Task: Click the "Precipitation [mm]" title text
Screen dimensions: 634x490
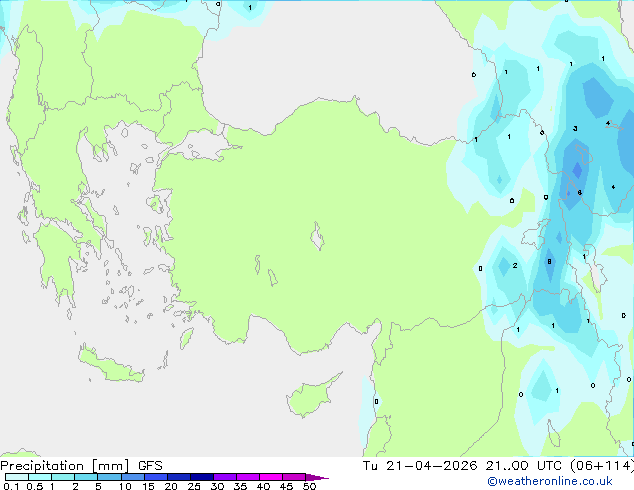Action: pos(65,466)
